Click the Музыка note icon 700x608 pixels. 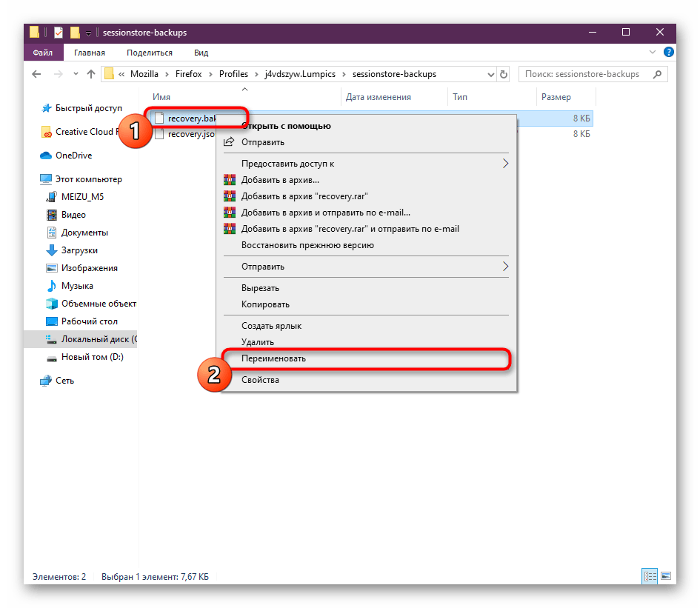coord(52,286)
